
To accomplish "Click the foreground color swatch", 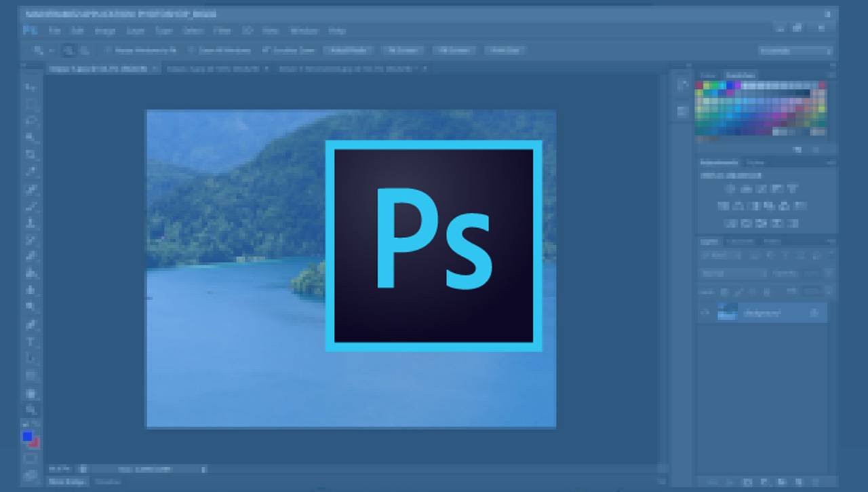I will pos(27,438).
